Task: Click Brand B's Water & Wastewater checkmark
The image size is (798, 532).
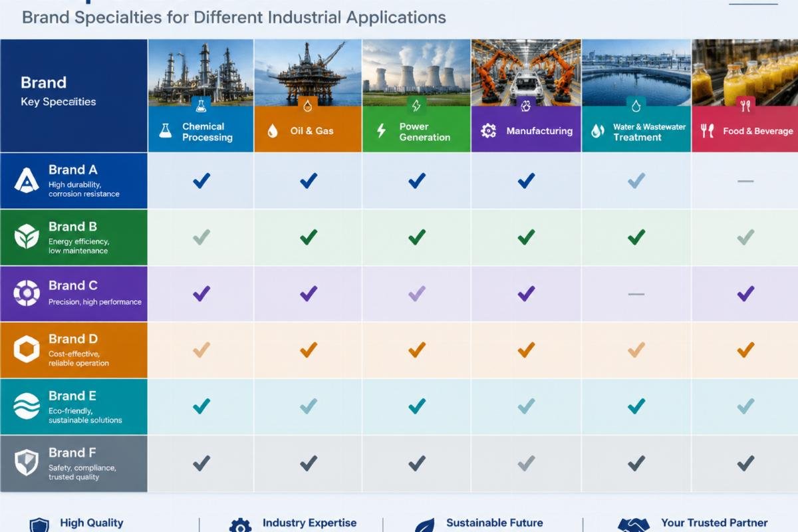Action: (636, 236)
